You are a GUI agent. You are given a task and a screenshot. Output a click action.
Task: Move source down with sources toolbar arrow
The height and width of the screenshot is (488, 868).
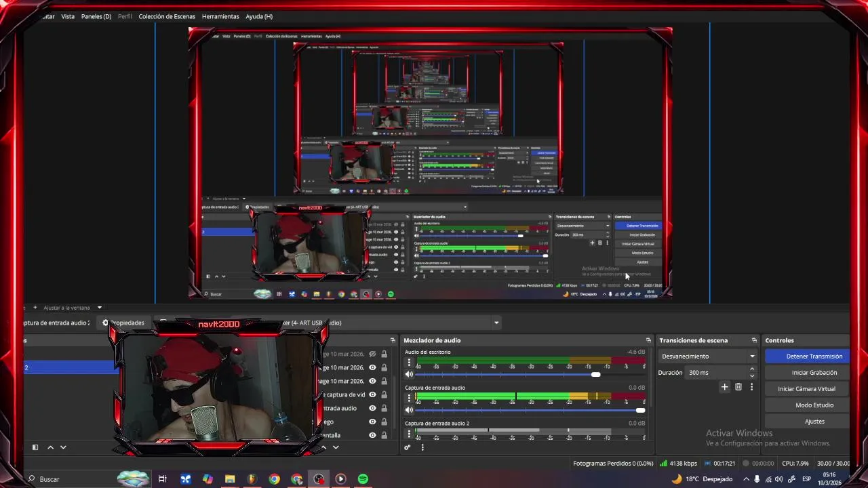click(x=335, y=447)
